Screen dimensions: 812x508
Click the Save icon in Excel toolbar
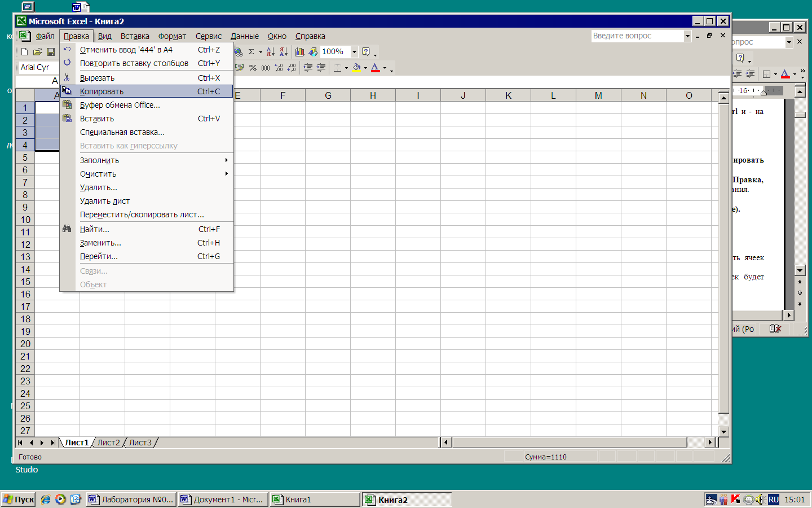point(50,52)
